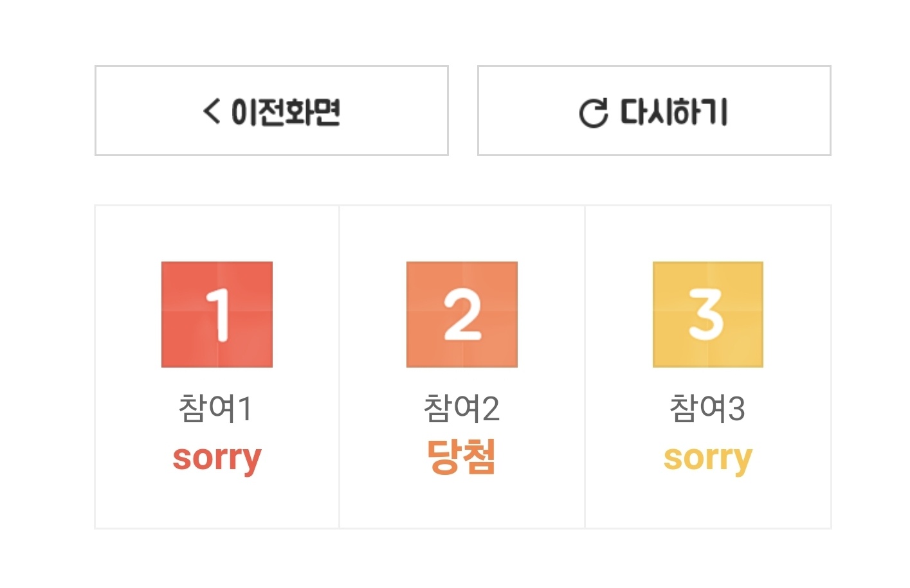This screenshot has height=588, width=910.
Task: Click the yellow "sorry" result under 참여3
Action: pos(707,458)
